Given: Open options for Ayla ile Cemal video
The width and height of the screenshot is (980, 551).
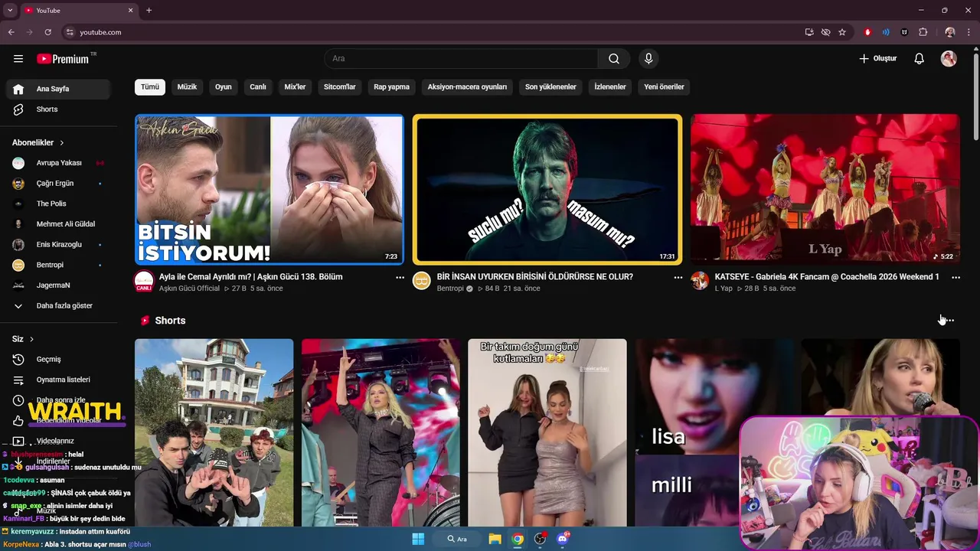Looking at the screenshot, I should pos(400,278).
